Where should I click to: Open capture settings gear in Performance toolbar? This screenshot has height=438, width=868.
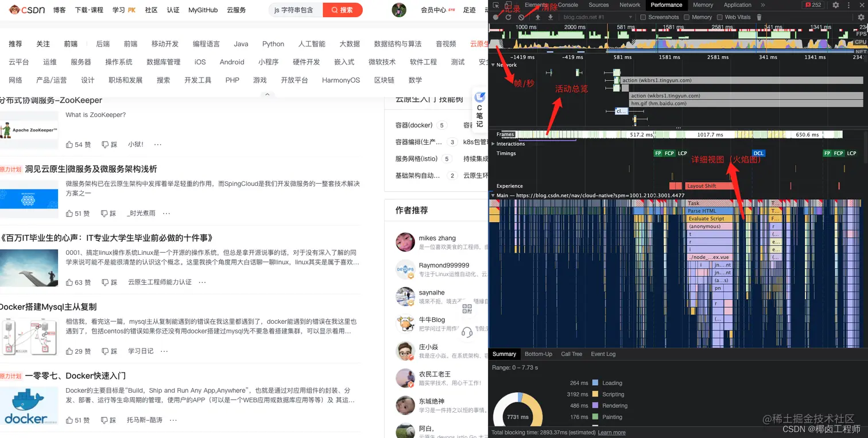tap(861, 17)
